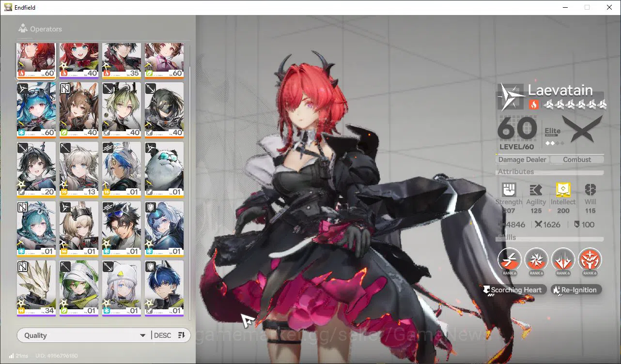Click the six-star rarity icons under Laevatain
Image resolution: width=621 pixels, height=364 pixels.
pos(575,104)
